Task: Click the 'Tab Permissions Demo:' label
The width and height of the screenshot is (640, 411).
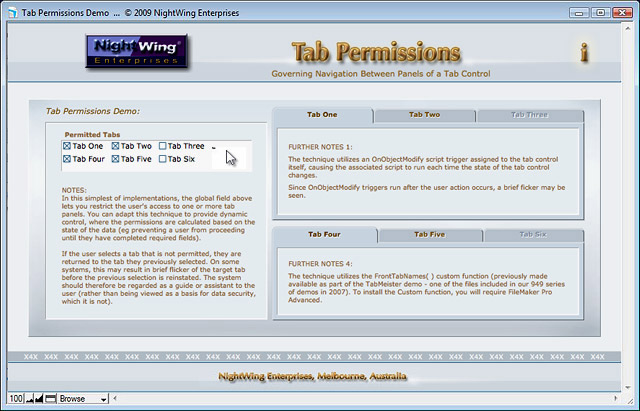Action: [93, 111]
